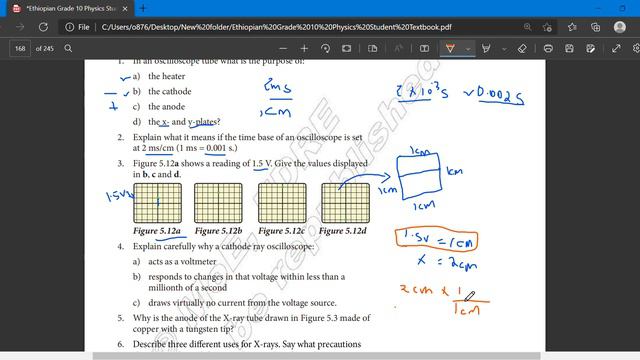Zoom out the PDF page

pos(283,49)
